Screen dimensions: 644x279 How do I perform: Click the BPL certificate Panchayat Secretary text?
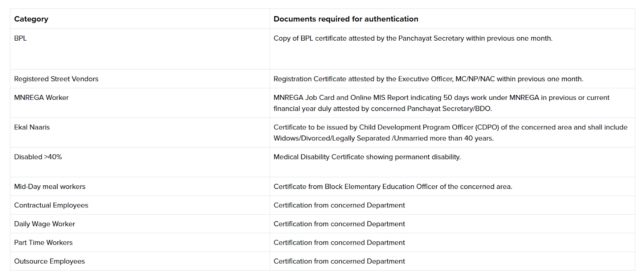pos(413,38)
